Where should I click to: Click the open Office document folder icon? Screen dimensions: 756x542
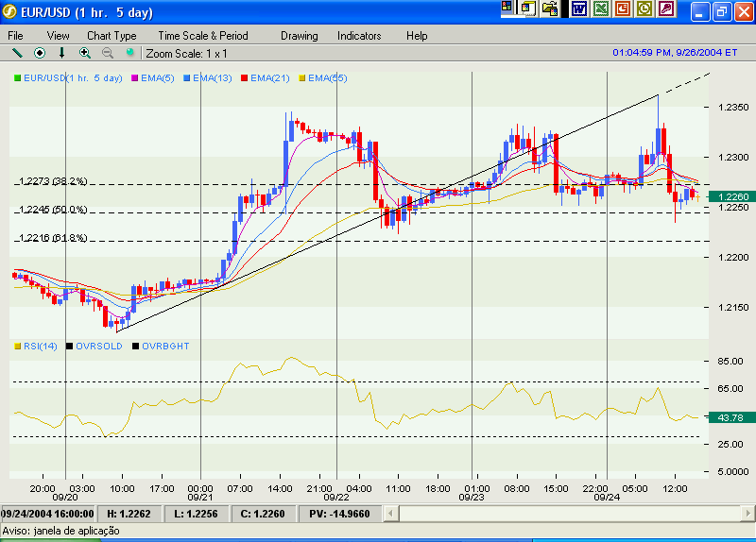550,8
